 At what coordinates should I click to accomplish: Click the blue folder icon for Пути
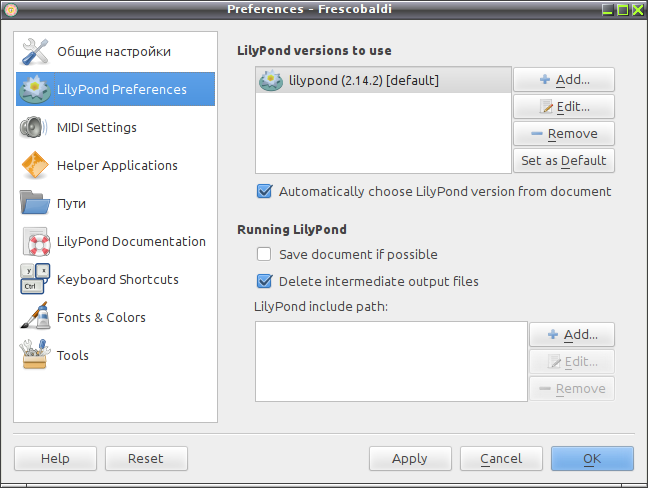click(x=35, y=202)
